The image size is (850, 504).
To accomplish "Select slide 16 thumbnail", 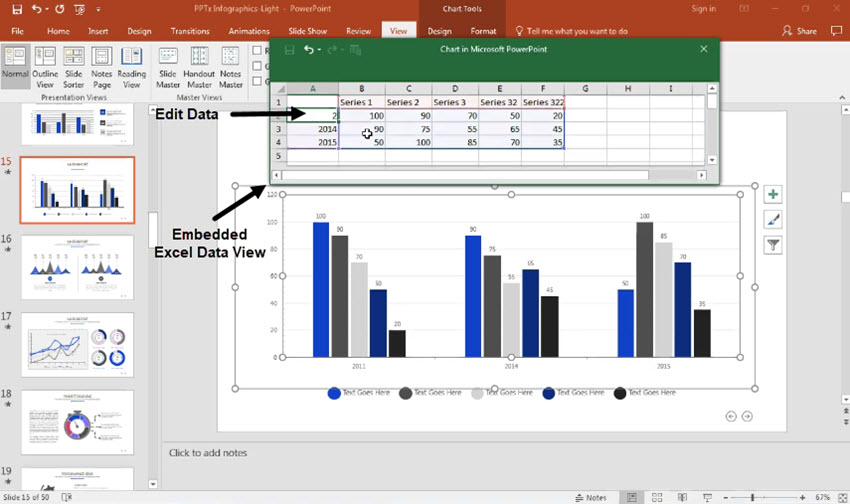I will coord(78,267).
